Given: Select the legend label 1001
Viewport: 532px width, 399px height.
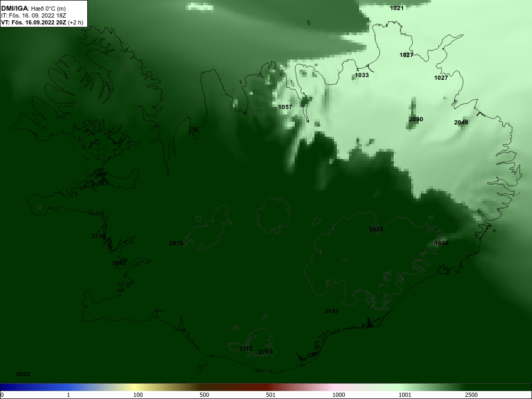Looking at the screenshot, I should (x=405, y=395).
